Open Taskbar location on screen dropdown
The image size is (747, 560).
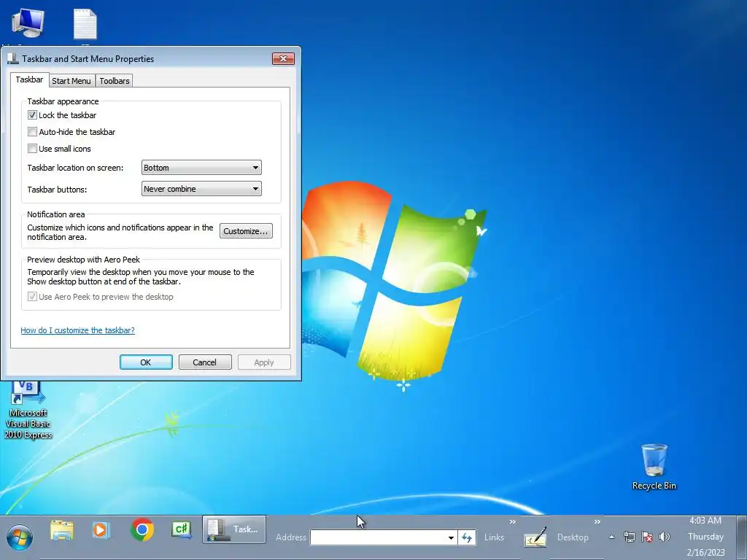tap(201, 168)
